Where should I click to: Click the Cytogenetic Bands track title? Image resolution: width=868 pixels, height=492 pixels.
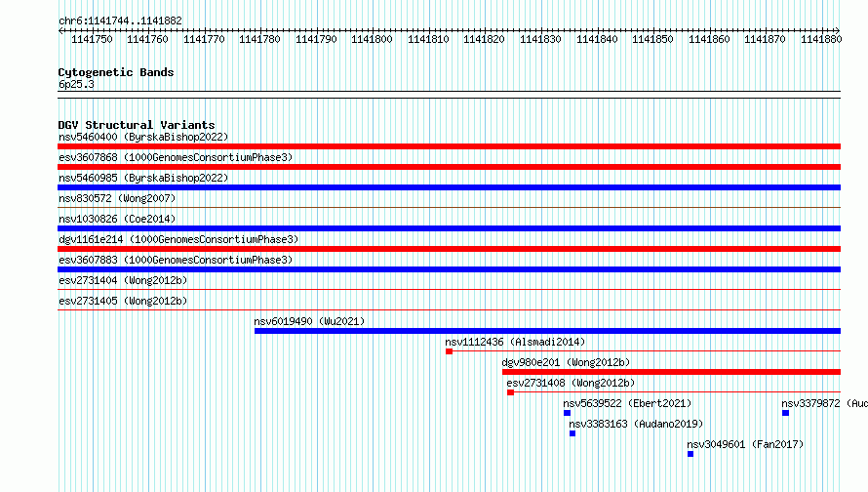(x=116, y=72)
